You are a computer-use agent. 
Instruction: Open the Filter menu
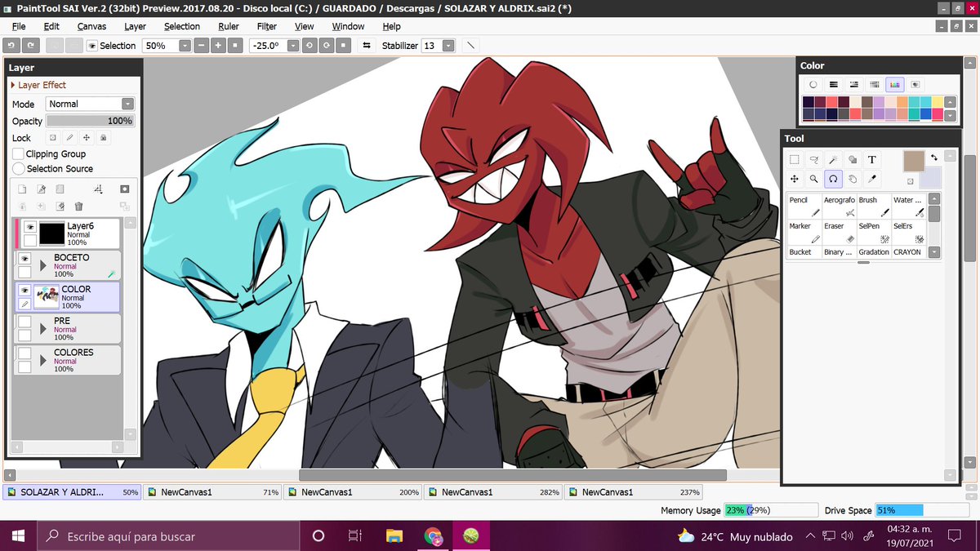[267, 26]
